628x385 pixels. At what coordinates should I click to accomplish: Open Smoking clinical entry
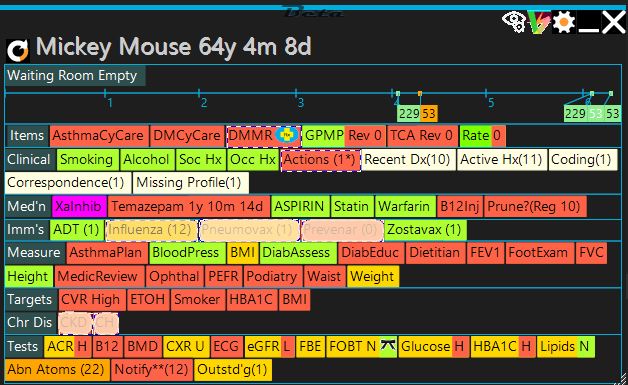[88, 159]
